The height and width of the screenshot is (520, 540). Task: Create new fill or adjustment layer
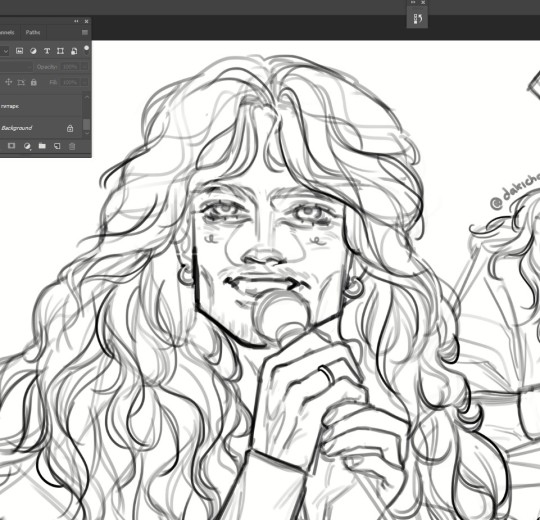click(x=27, y=146)
